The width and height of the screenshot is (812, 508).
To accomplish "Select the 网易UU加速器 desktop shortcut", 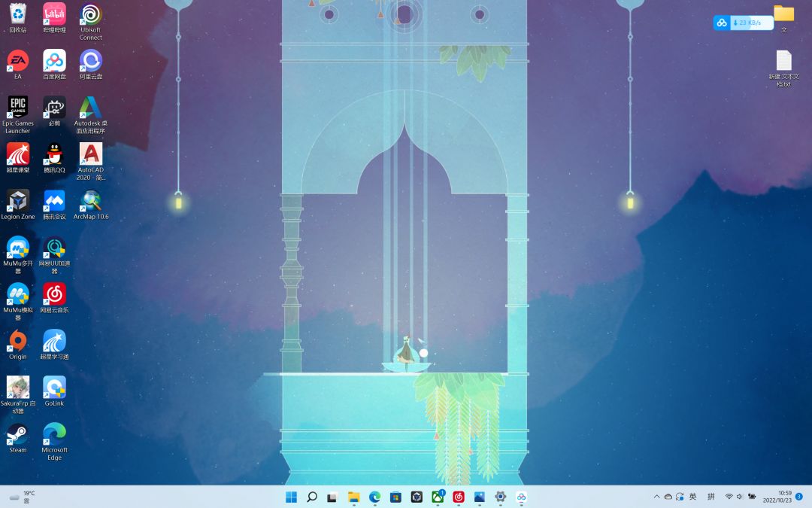I will 54,255.
